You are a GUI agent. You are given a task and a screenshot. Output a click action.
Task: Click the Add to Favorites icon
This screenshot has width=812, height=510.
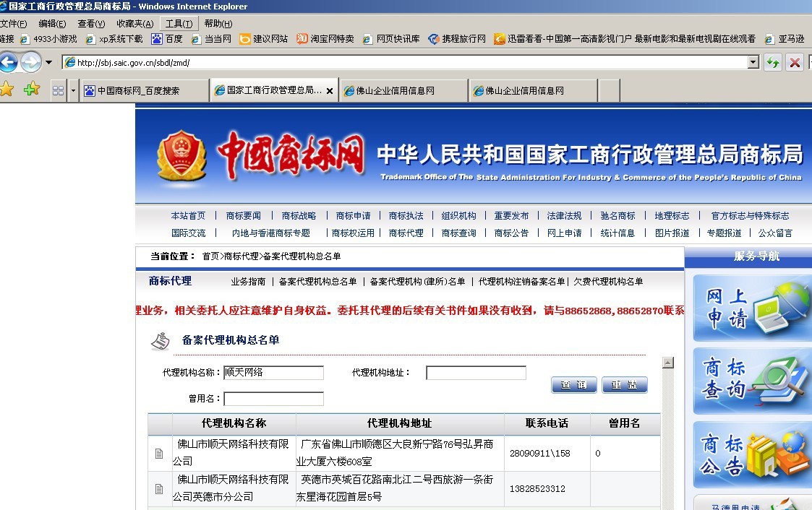(32, 90)
